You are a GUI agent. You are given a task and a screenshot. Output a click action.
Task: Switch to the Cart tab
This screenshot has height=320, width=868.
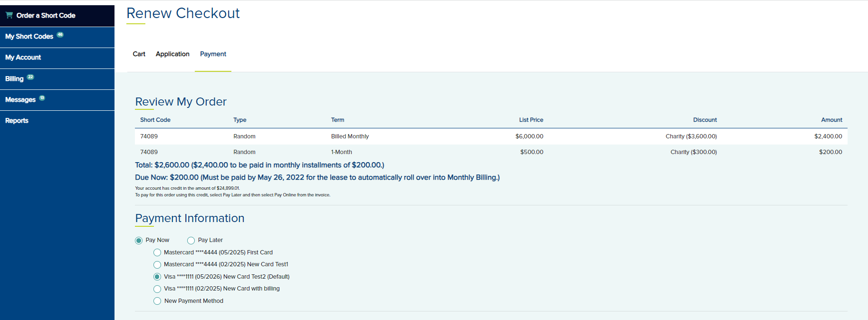click(139, 54)
